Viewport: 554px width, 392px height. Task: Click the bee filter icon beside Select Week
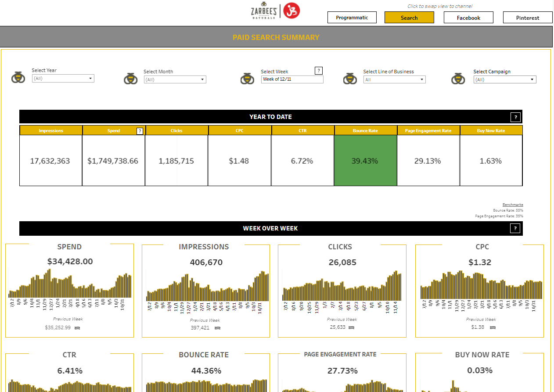click(247, 78)
